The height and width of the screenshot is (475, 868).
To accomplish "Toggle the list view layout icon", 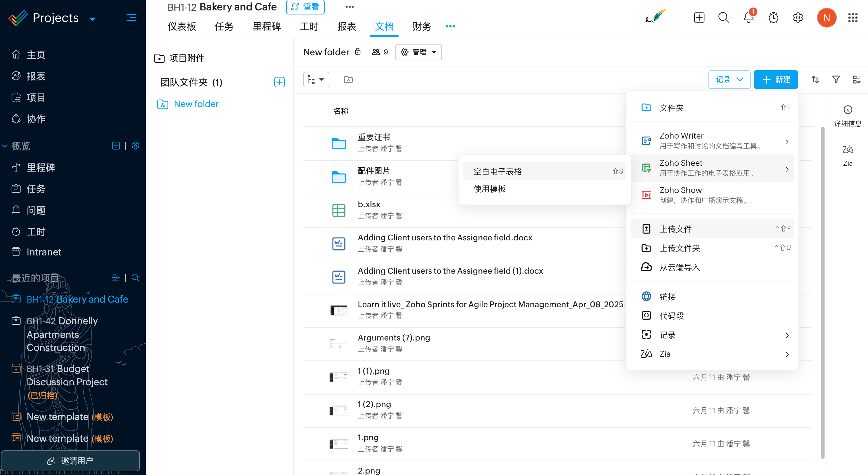I will (x=856, y=80).
